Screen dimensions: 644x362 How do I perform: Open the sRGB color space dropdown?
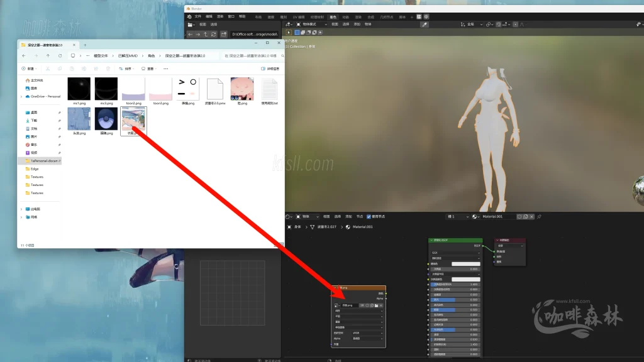367,333
